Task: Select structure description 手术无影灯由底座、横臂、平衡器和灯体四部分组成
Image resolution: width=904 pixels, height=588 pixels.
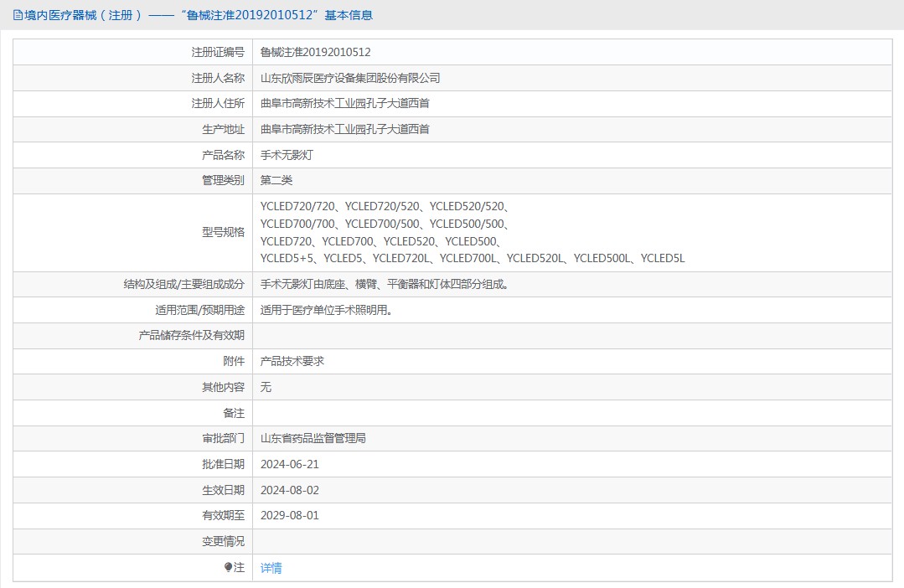Action: [x=384, y=284]
